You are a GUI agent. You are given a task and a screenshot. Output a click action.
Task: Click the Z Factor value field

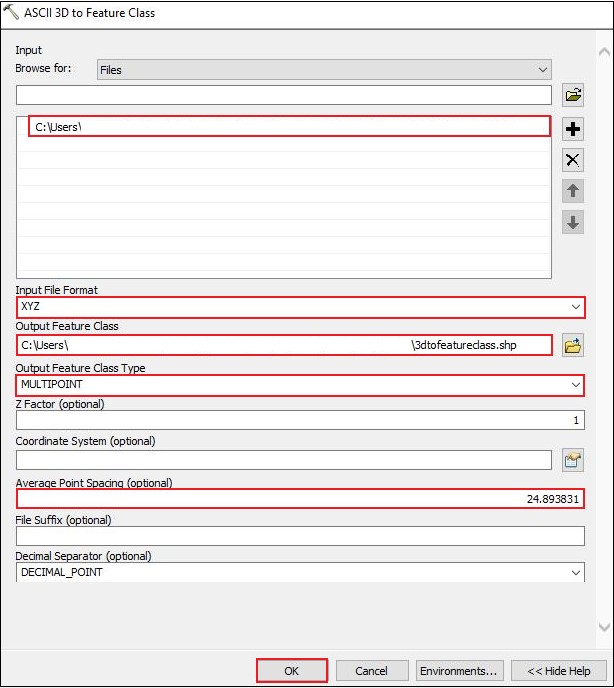pos(301,420)
